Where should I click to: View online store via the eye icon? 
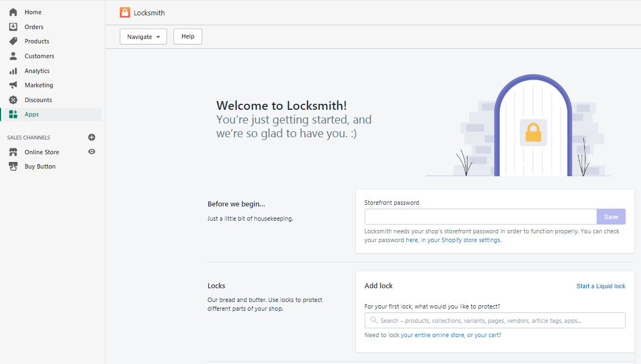pos(92,152)
